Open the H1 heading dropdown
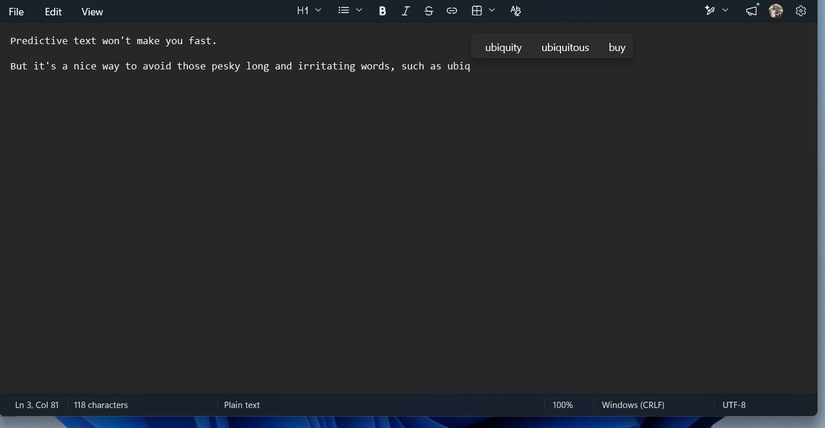 click(309, 11)
